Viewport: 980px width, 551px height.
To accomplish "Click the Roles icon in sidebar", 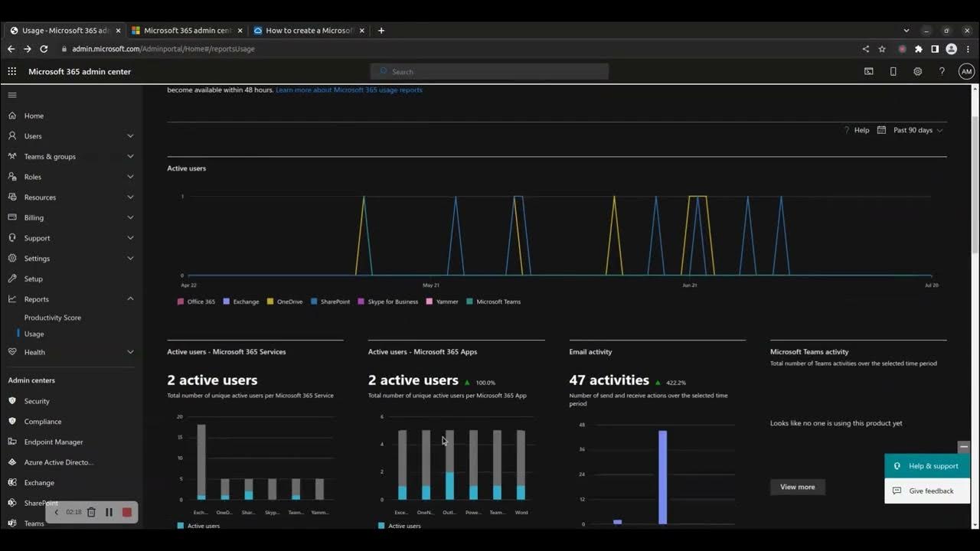I will (x=12, y=177).
